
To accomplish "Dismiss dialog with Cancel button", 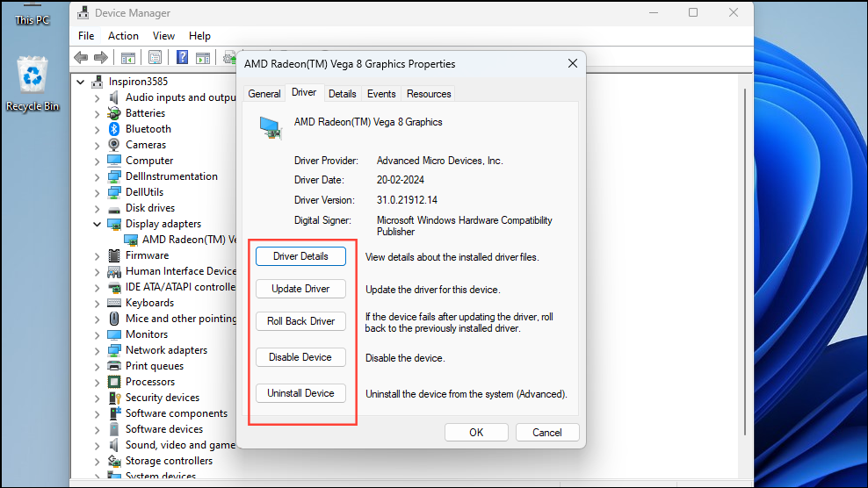I will [547, 433].
